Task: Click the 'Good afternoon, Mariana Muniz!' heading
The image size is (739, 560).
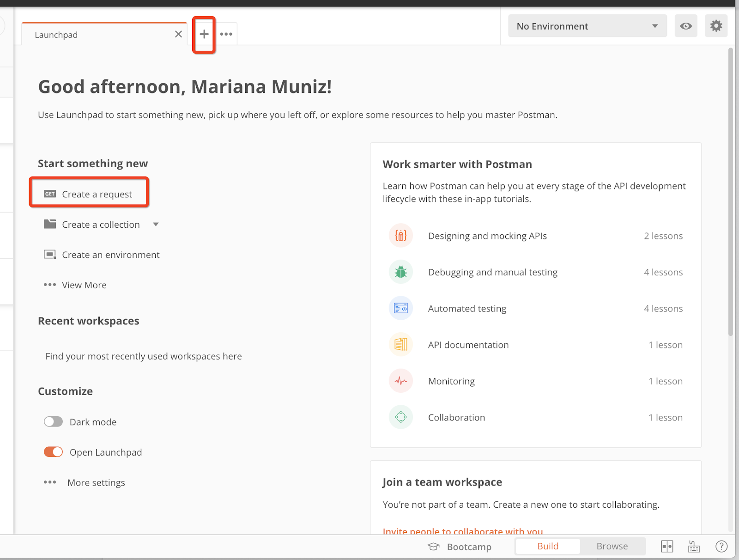Action: tap(185, 87)
